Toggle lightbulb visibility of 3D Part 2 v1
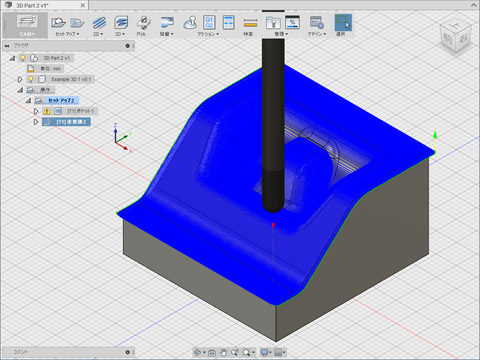Image resolution: width=480 pixels, height=360 pixels. (x=23, y=58)
